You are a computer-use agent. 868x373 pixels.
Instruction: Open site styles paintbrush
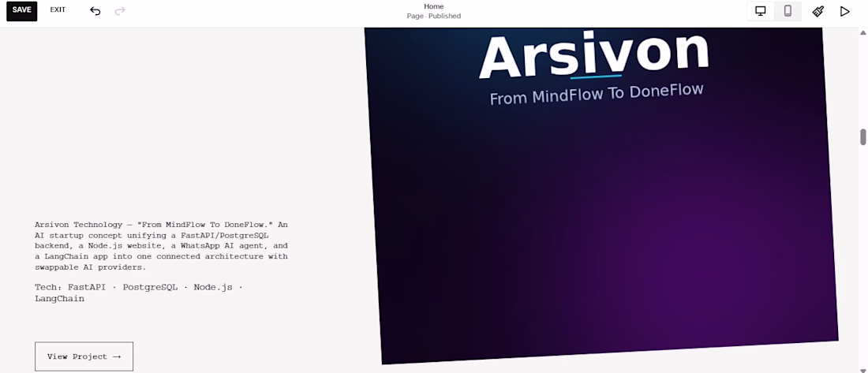click(x=818, y=11)
